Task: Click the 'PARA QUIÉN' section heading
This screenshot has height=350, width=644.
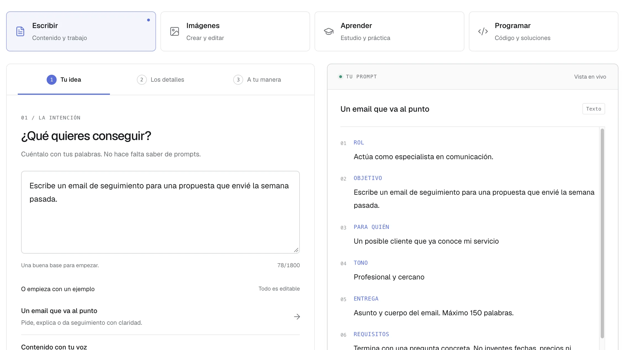Action: 371,227
